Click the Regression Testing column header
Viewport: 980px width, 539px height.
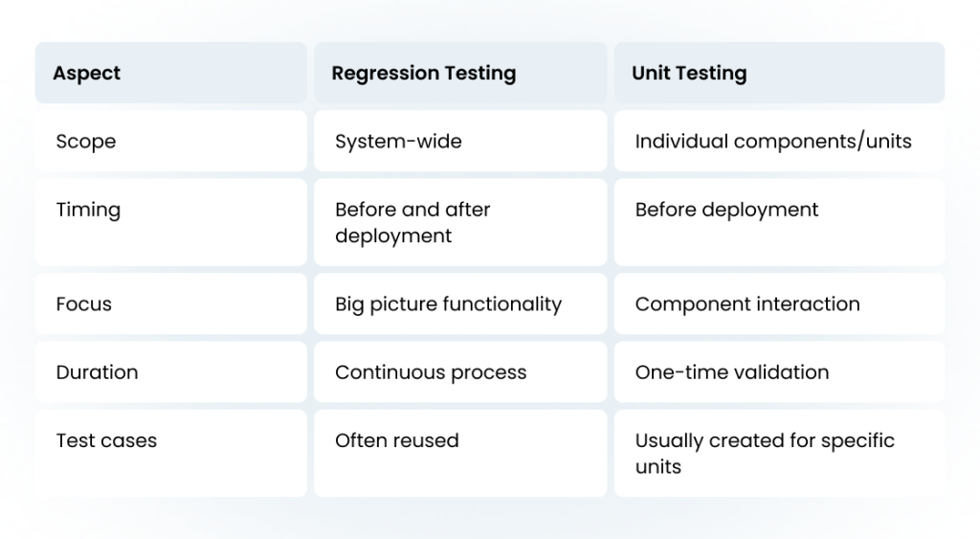tap(460, 73)
